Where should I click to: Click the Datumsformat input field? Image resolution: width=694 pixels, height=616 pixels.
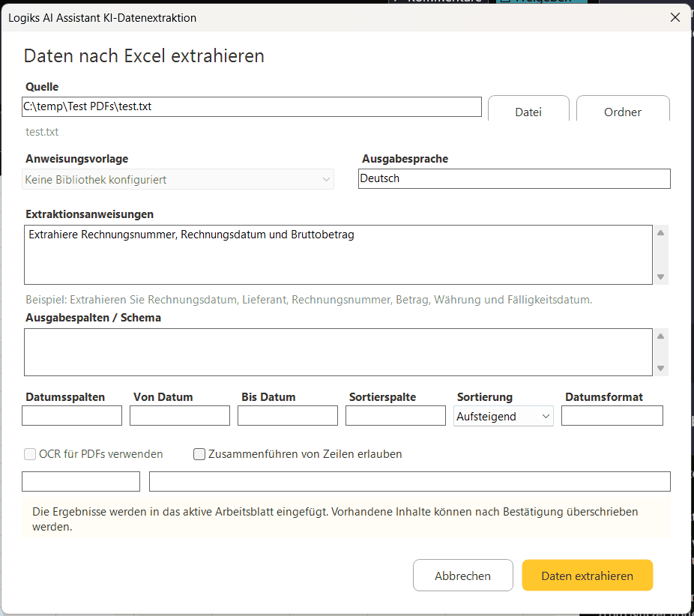coord(612,415)
